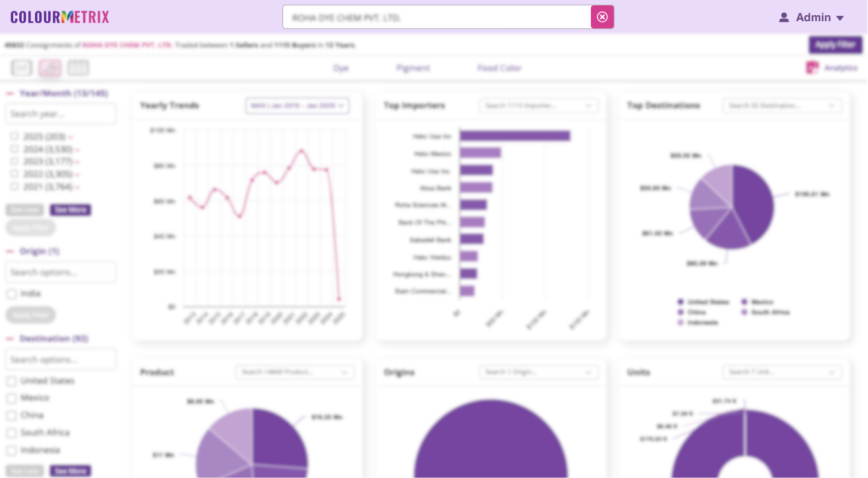Image resolution: width=868 pixels, height=478 pixels.
Task: Open the Origins search dropdown
Action: point(539,372)
